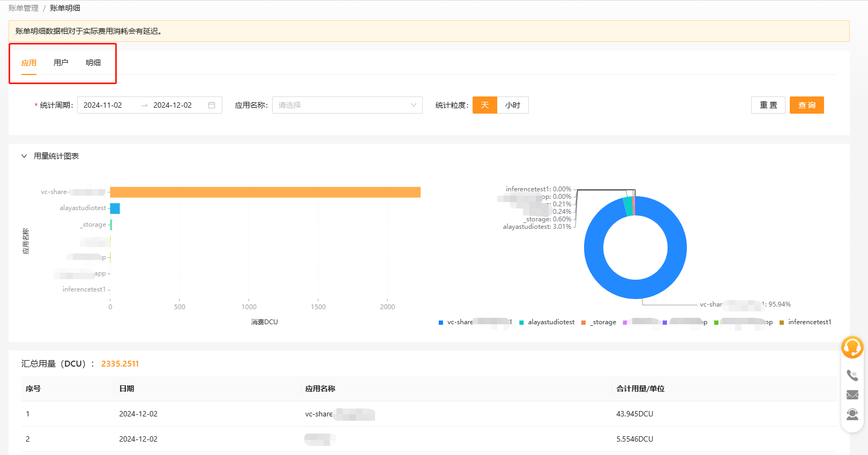Open the online agent avatar icon
868x455 pixels.
tap(852, 414)
